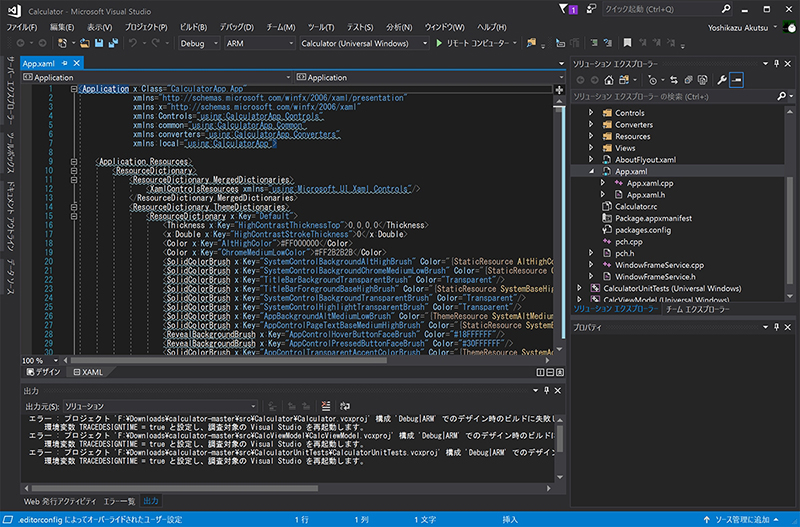Click Clear All icon in output panel
The width and height of the screenshot is (800, 527).
(x=326, y=406)
